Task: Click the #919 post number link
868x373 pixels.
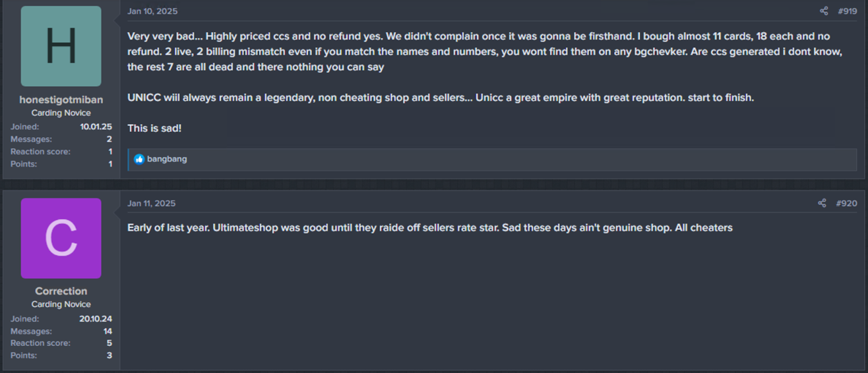Action: point(847,10)
